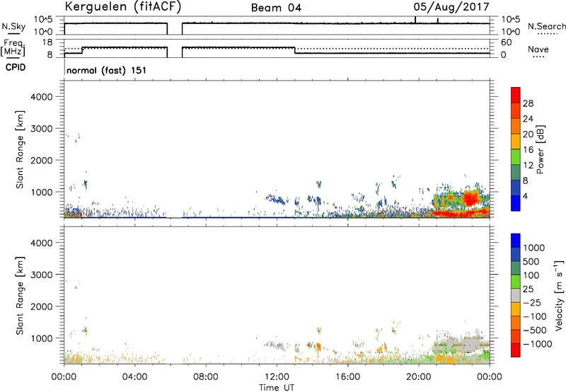Click the N.Sky axis label
Viewport: 566px width, 392px height.
pyautogui.click(x=13, y=26)
